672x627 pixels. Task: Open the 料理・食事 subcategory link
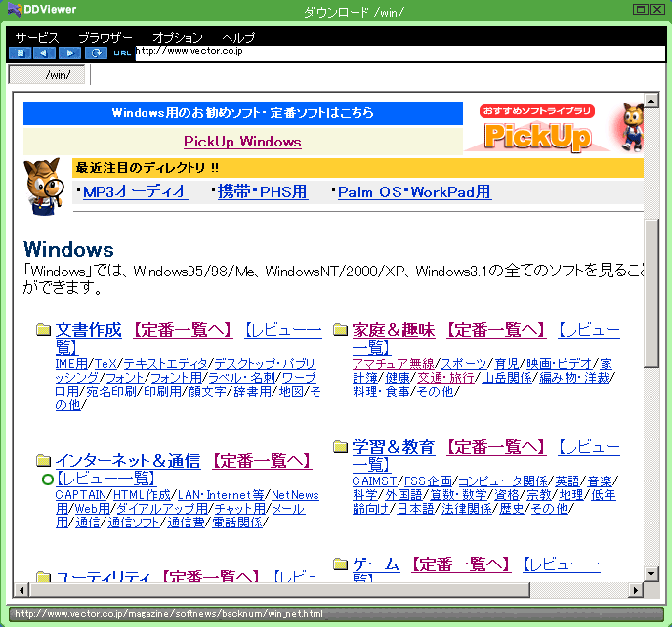click(x=381, y=392)
